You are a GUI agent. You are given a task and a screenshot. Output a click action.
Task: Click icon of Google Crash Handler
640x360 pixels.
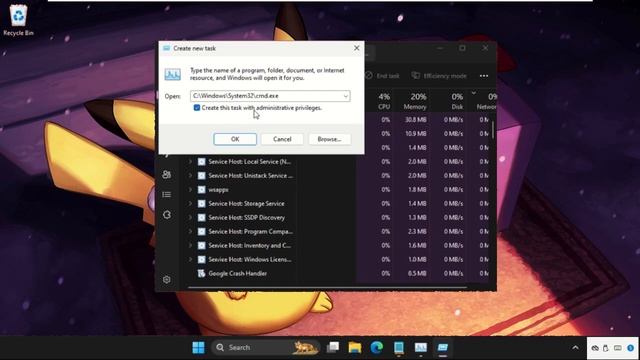click(201, 273)
